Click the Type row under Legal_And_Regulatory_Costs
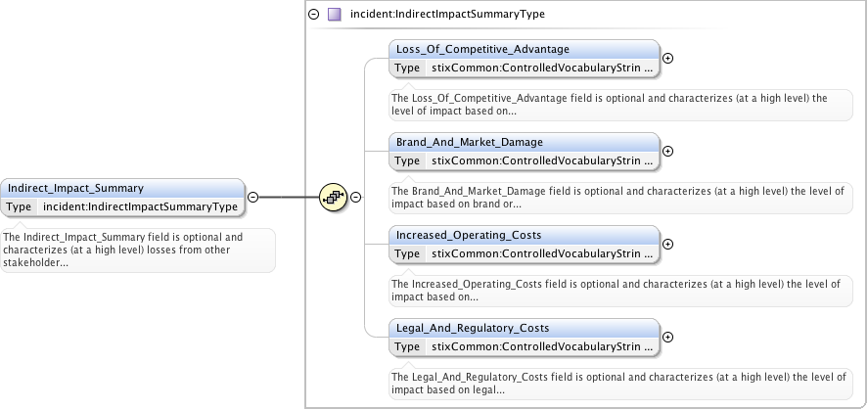This screenshot has height=410, width=868. (524, 346)
